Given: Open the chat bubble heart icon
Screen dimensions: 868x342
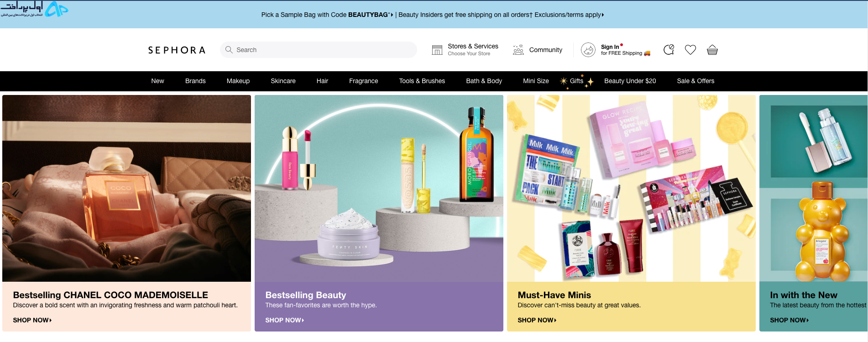Looking at the screenshot, I should pyautogui.click(x=669, y=50).
